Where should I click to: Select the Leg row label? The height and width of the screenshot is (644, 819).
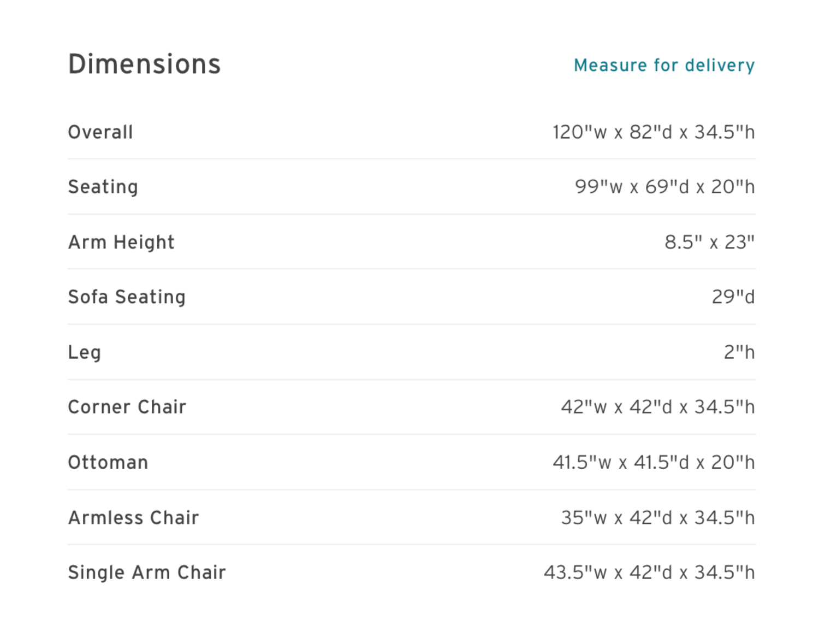click(x=85, y=352)
